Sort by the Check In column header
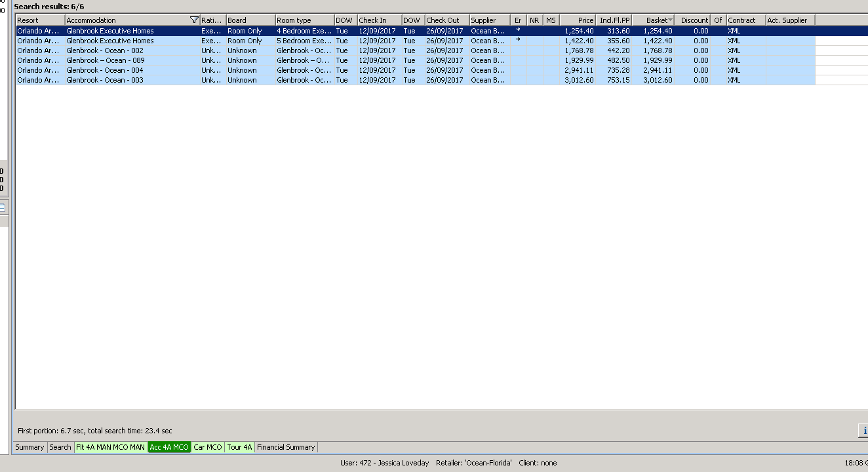868x472 pixels. click(x=379, y=20)
